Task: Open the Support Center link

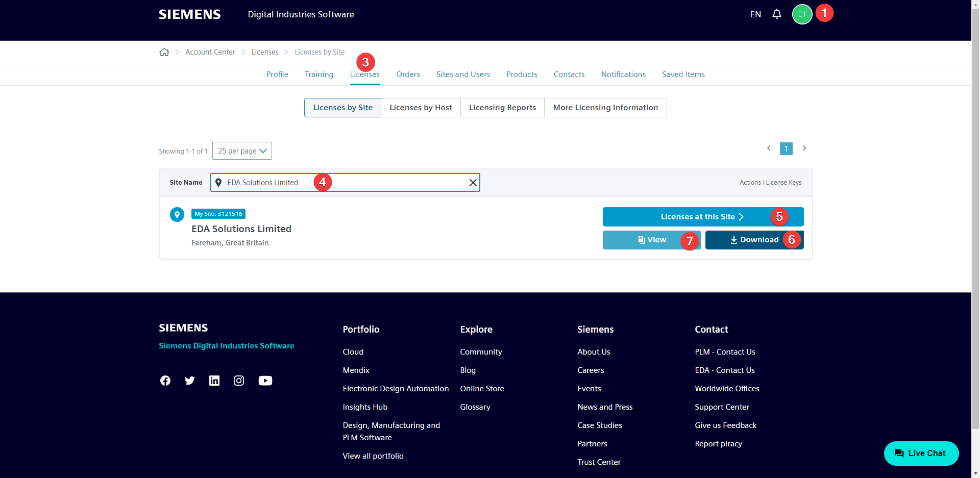Action: 722,407
